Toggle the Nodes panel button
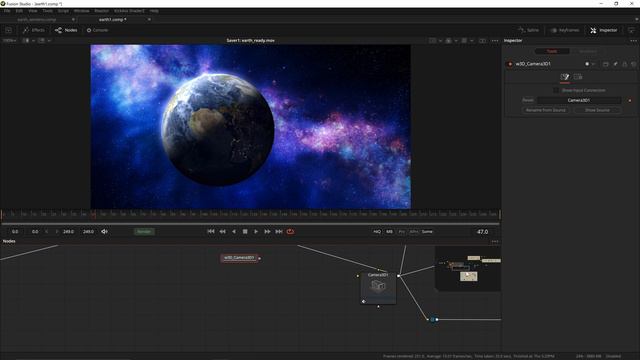Viewport: 640px width, 360px height. coord(66,30)
